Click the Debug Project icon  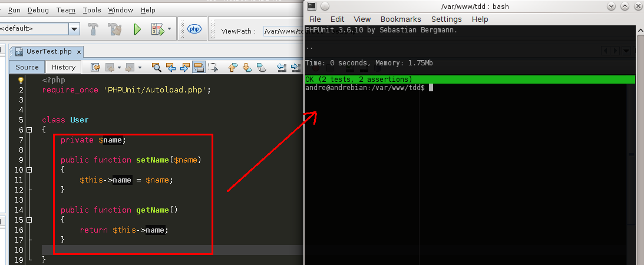click(157, 29)
